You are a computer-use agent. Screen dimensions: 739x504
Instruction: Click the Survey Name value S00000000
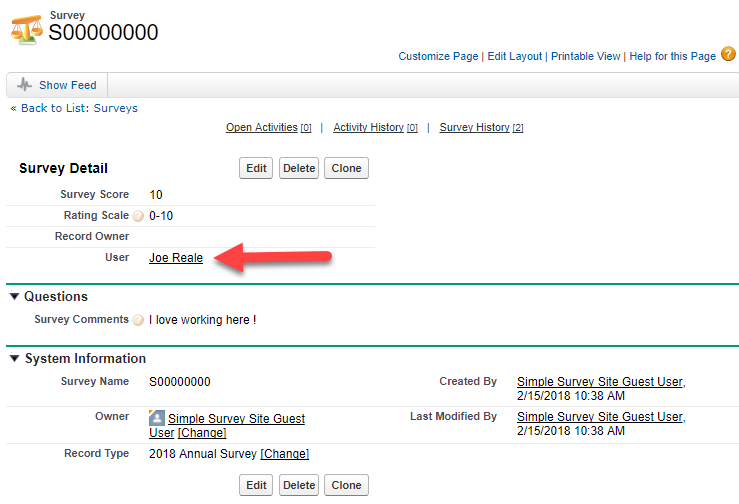tap(180, 381)
